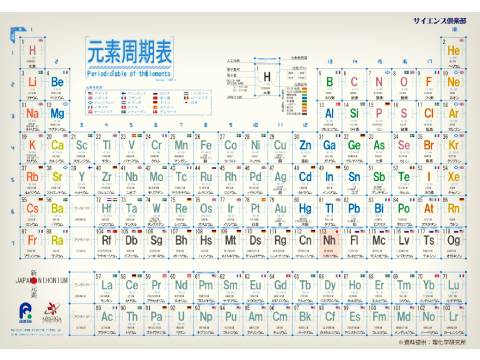Select the Gold Au cell

click(x=280, y=211)
